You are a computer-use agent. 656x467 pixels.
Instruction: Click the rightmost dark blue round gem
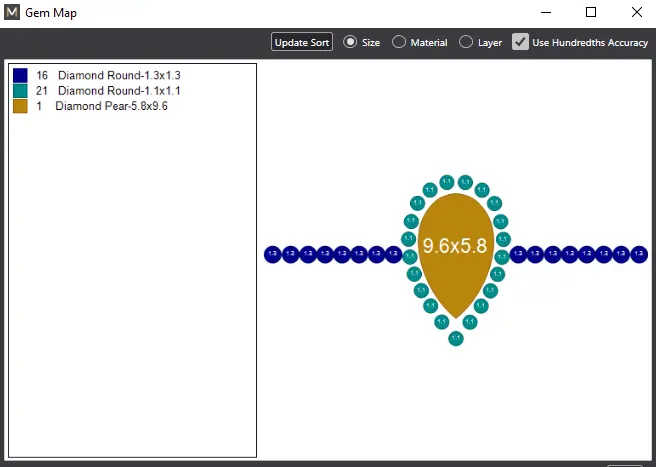click(x=638, y=254)
